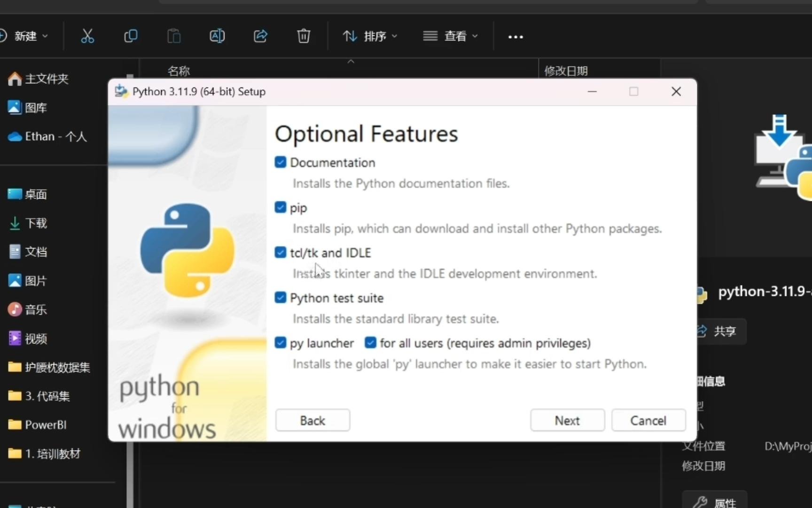The width and height of the screenshot is (812, 508).
Task: Click the Back button in setup
Action: [312, 420]
